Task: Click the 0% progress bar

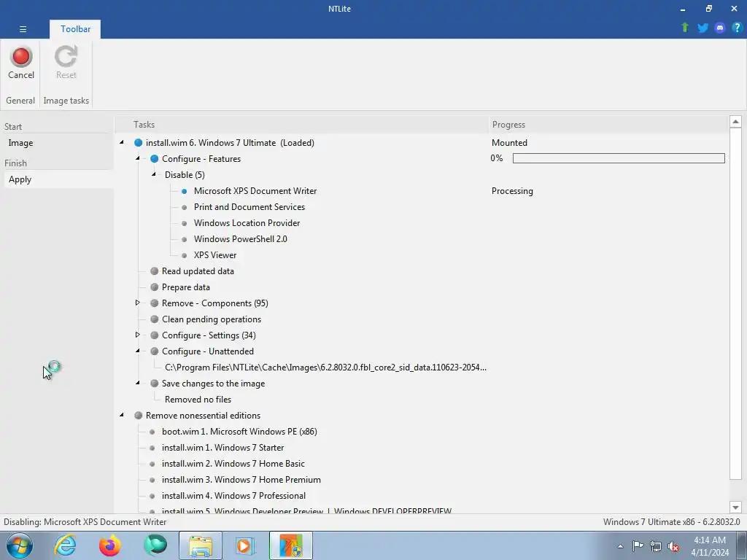Action: point(619,158)
